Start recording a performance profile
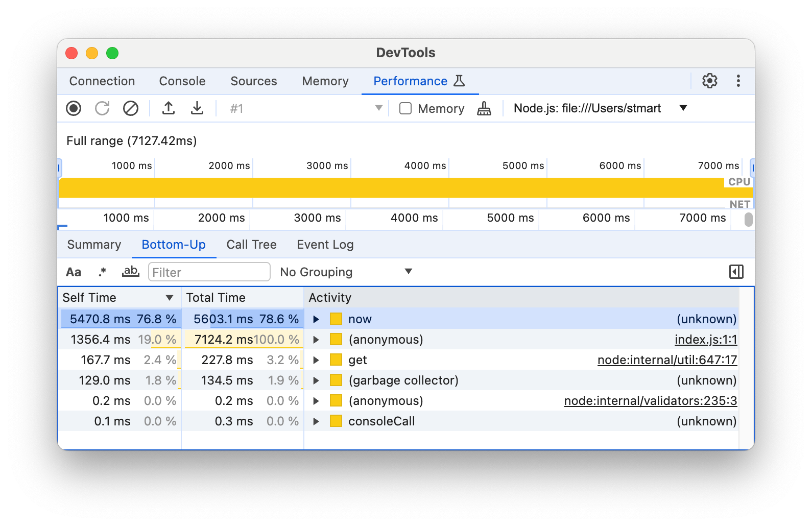Viewport: 812px width, 526px height. 74,108
